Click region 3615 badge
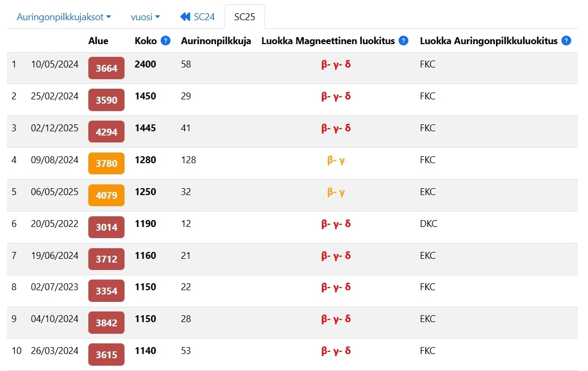The image size is (588, 371). (106, 355)
